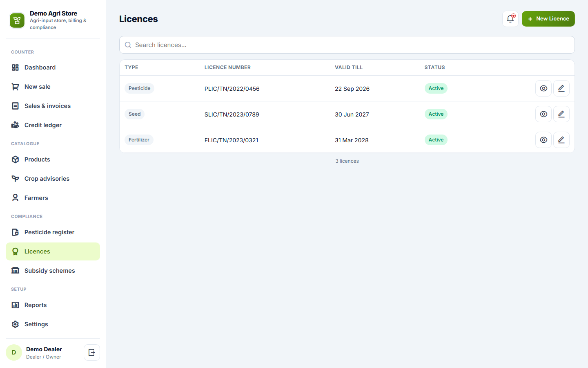Viewport: 588px width, 368px height.
Task: Open the Reports section
Action: pos(53,305)
